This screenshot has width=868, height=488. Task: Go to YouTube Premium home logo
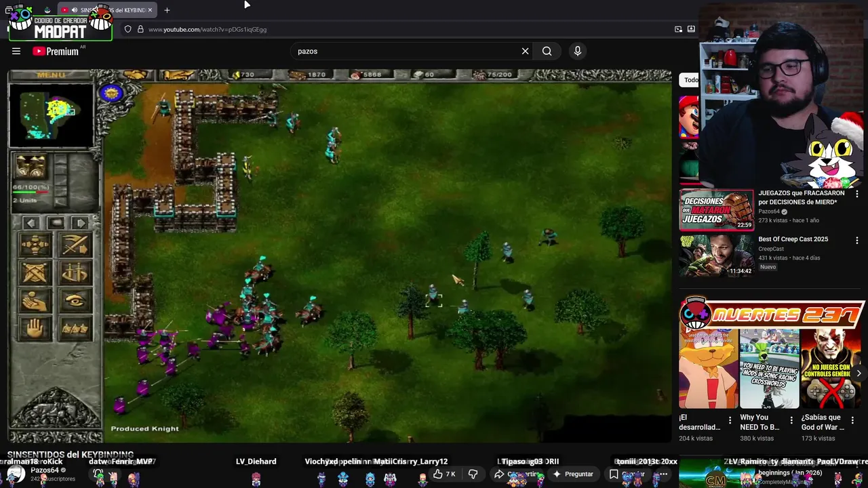tap(56, 52)
